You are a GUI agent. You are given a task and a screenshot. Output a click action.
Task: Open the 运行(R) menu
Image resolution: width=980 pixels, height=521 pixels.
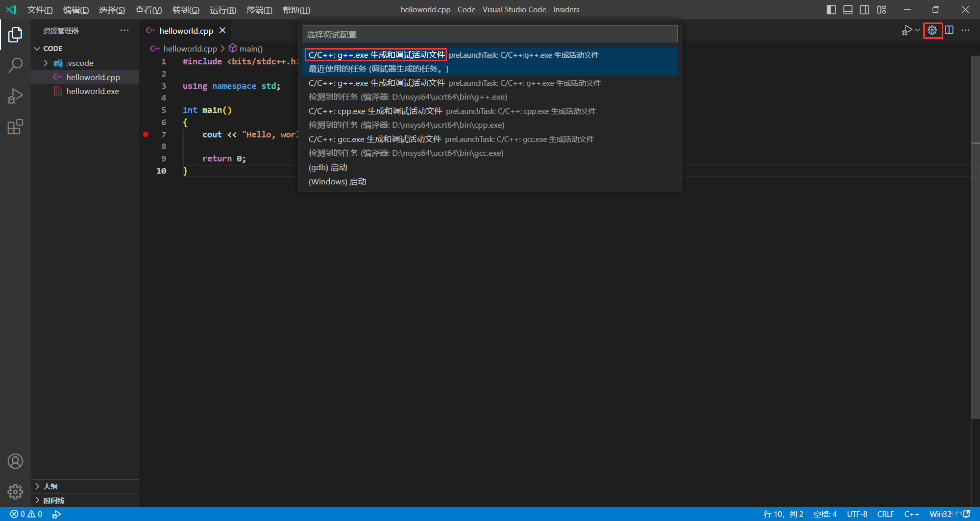pos(223,10)
